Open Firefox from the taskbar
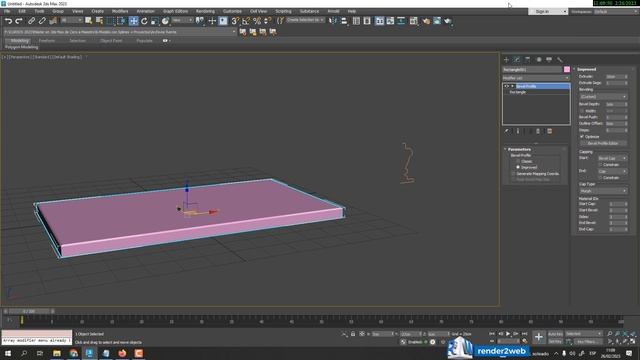 click(x=122, y=353)
